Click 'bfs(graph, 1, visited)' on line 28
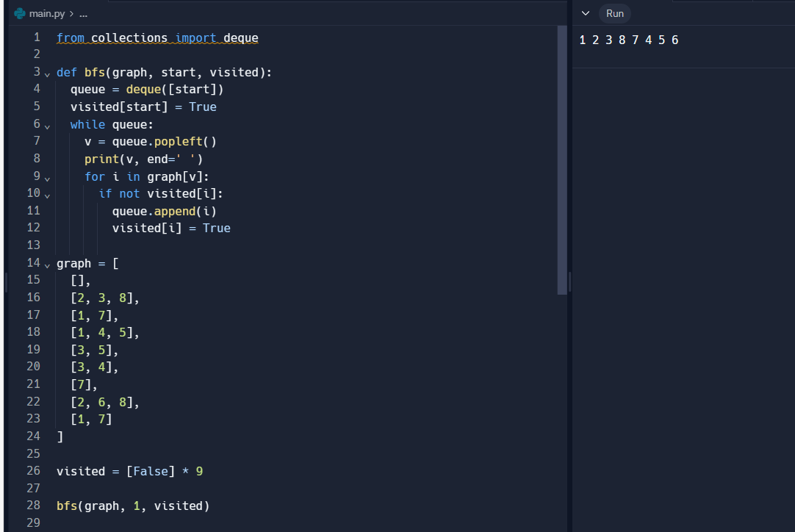This screenshot has width=795, height=532. [x=133, y=506]
